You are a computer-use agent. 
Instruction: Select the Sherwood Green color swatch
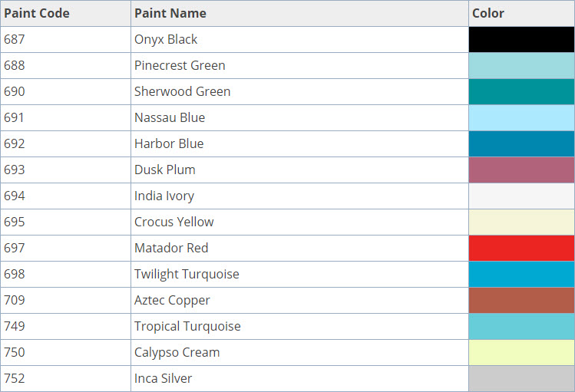pyautogui.click(x=521, y=92)
